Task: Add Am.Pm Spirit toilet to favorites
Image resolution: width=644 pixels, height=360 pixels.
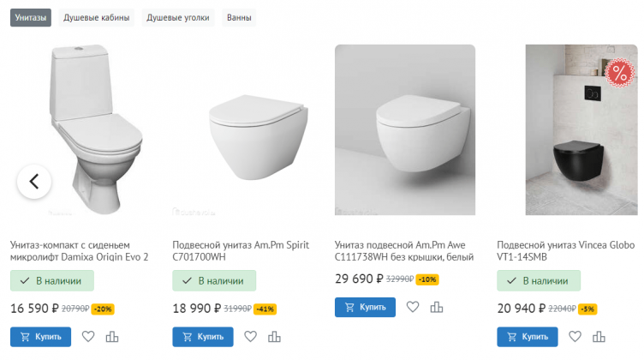Action: point(251,337)
